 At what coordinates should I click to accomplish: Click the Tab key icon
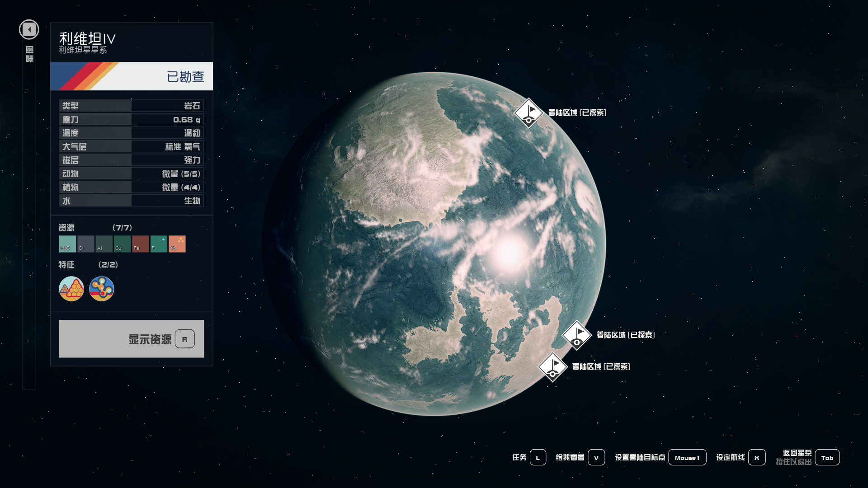tap(827, 458)
